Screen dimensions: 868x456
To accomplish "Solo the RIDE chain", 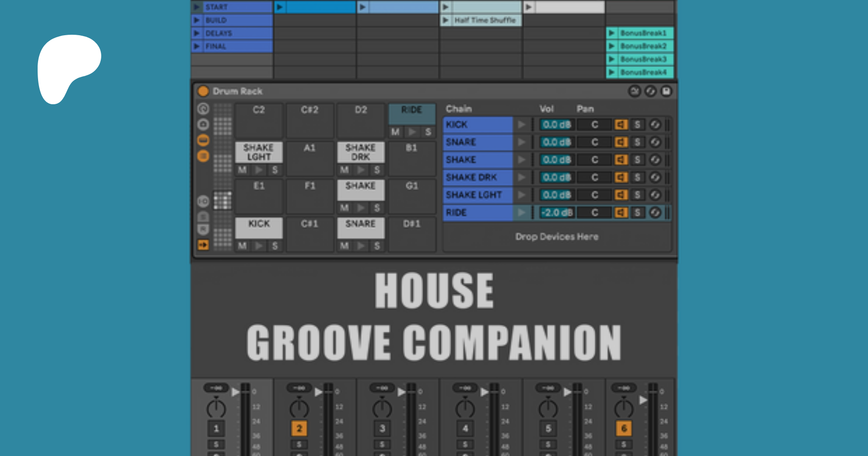I will [x=637, y=212].
